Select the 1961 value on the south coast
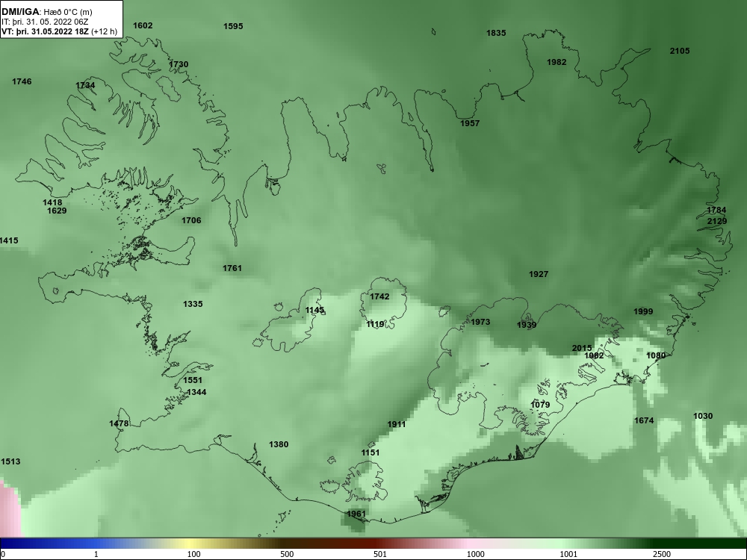The width and height of the screenshot is (747, 560). click(356, 514)
